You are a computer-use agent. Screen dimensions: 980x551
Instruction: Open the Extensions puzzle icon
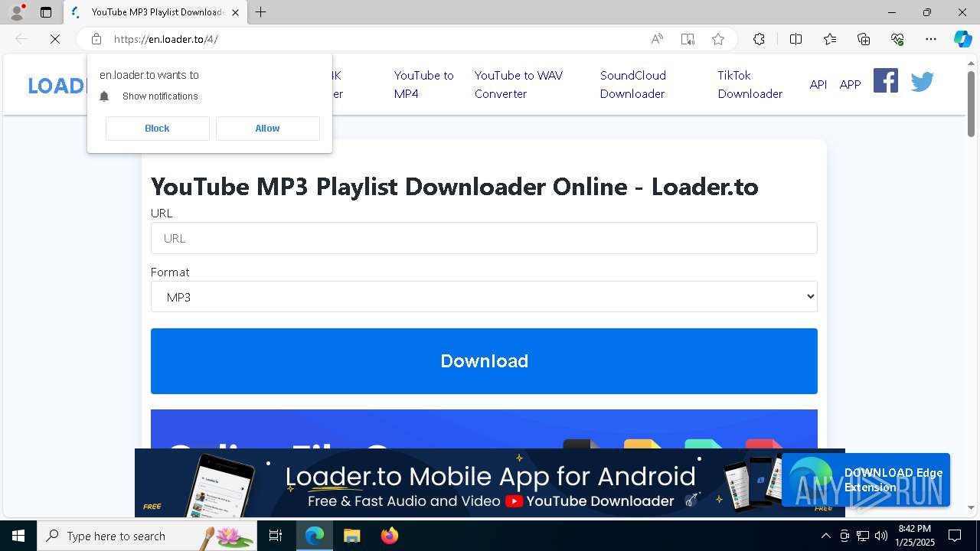[x=759, y=39]
